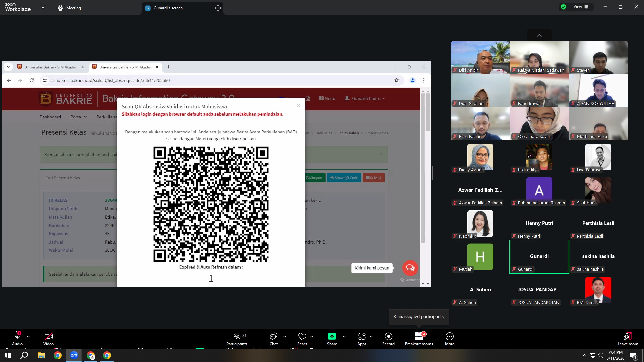
Task: Open the React emoji menu
Action: pyautogui.click(x=302, y=339)
